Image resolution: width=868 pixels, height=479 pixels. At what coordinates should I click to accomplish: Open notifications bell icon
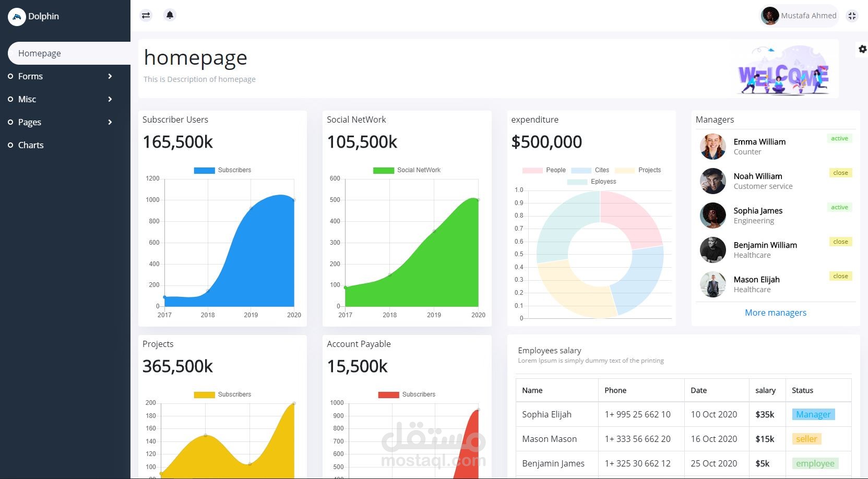click(170, 15)
